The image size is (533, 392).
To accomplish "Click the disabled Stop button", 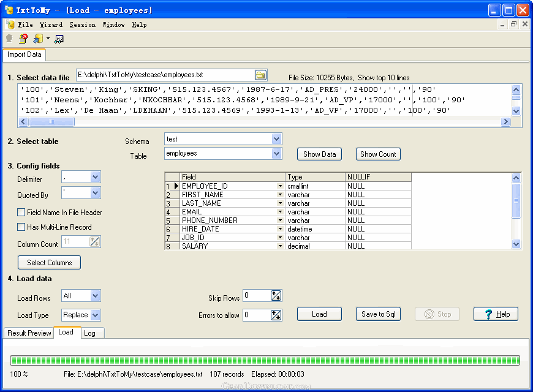I will coord(437,314).
